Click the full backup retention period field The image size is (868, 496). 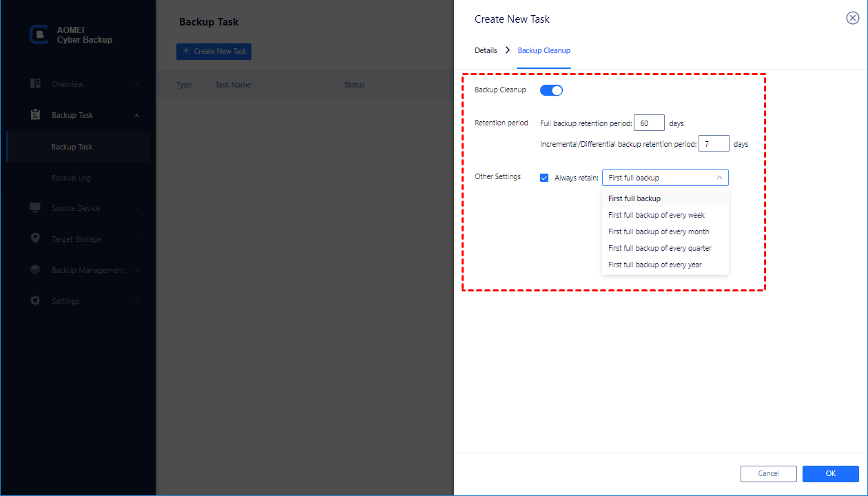648,122
